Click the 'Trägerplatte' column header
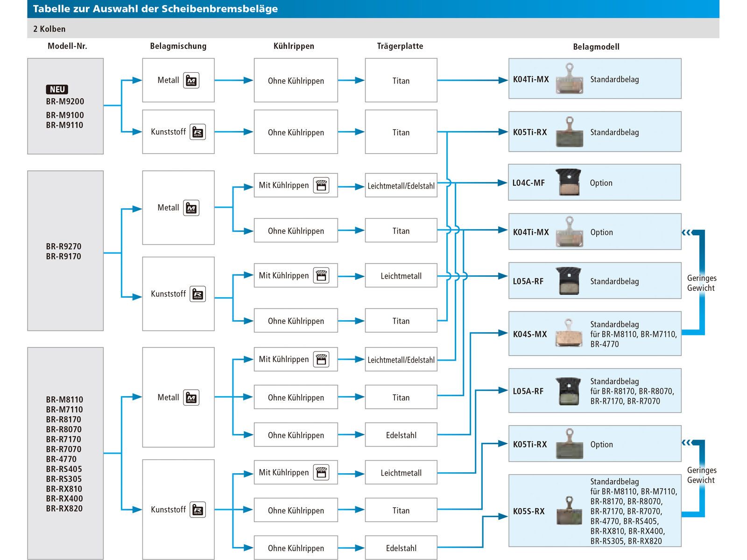 400,46
